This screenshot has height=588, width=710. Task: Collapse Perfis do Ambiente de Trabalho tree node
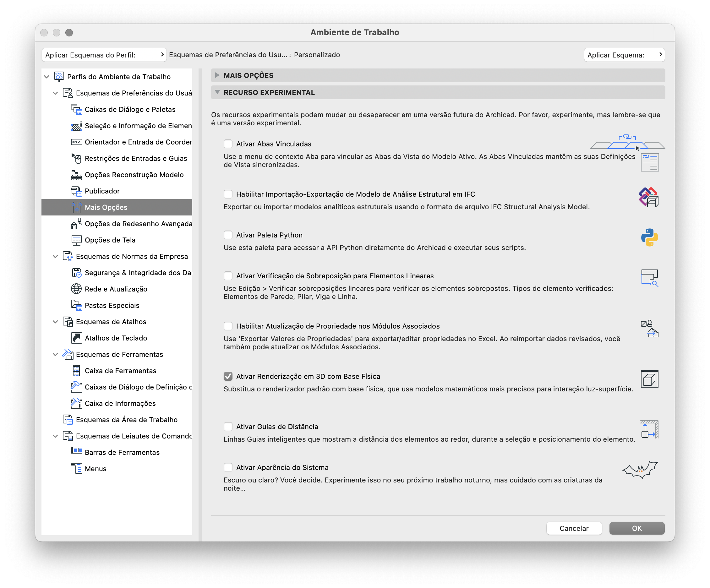pos(47,77)
